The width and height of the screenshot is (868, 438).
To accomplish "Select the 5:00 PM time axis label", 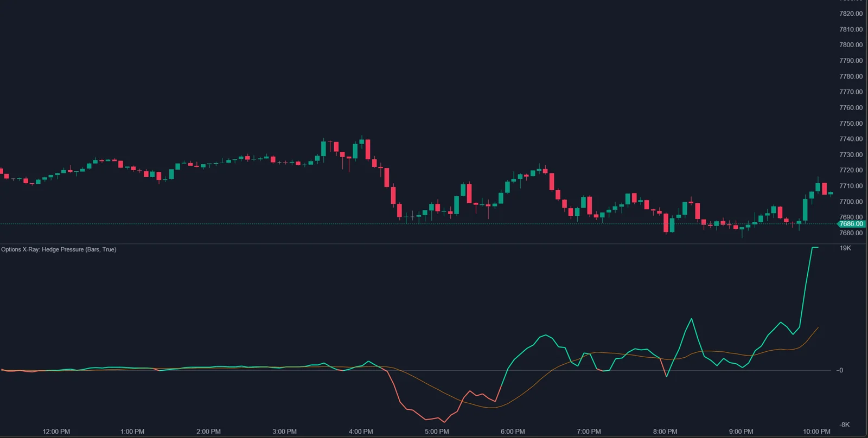I will click(437, 432).
